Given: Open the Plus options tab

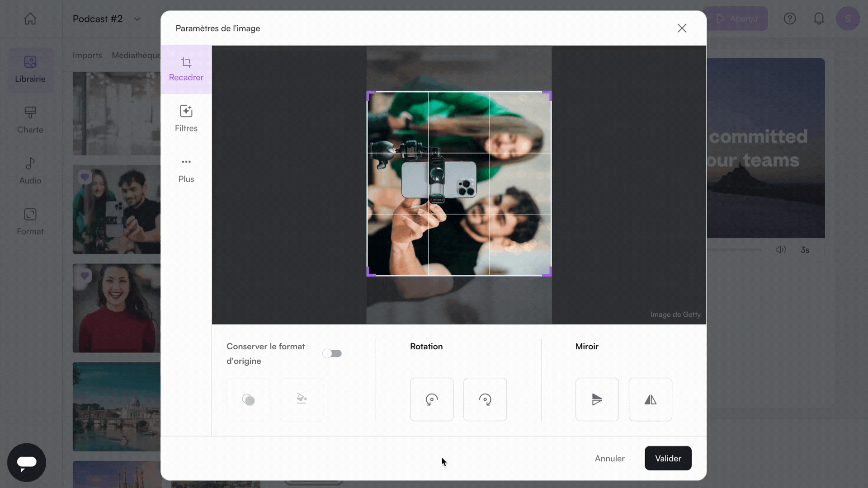Looking at the screenshot, I should (x=186, y=170).
